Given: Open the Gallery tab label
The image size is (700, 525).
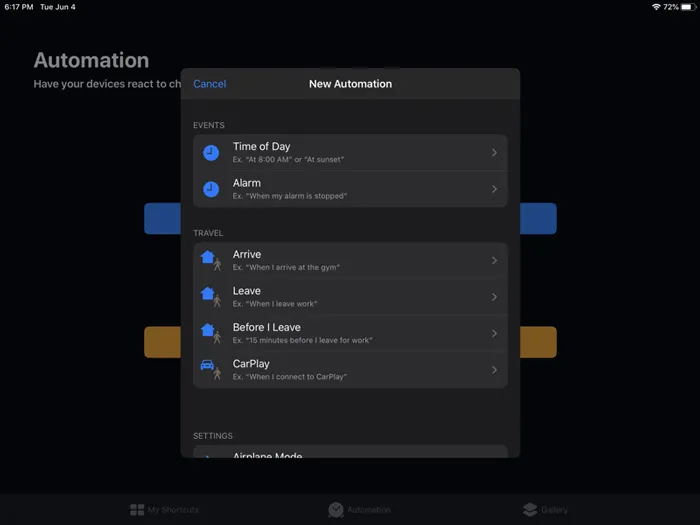Looking at the screenshot, I should coord(554,510).
